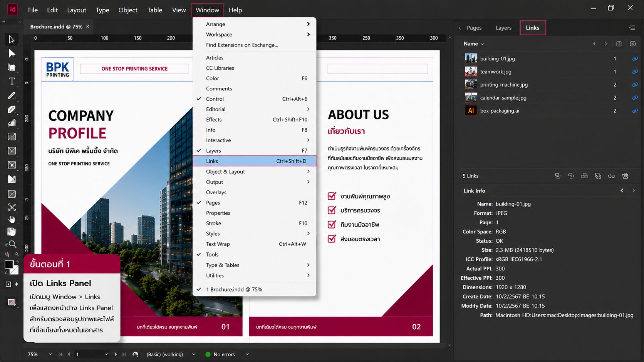The height and width of the screenshot is (362, 644).
Task: Sort links by the Name header
Action: tap(471, 44)
